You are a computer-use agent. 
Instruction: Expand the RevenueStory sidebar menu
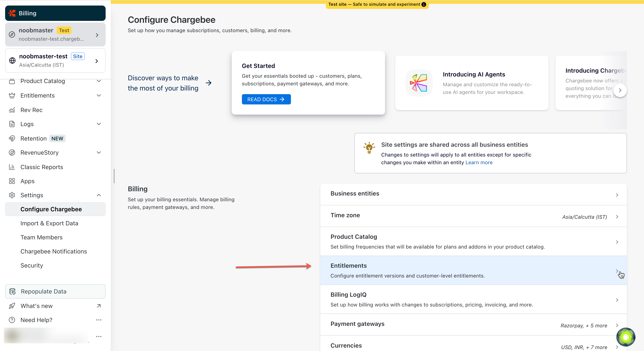(99, 152)
